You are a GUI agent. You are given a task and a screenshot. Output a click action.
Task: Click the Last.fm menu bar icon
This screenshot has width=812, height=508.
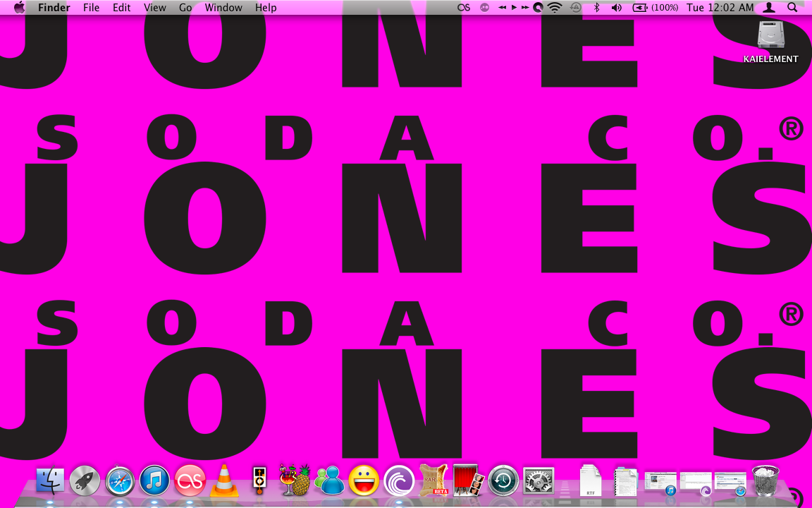tap(464, 7)
